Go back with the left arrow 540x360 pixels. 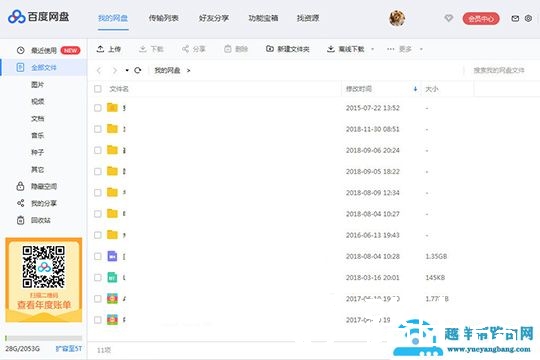[99, 70]
